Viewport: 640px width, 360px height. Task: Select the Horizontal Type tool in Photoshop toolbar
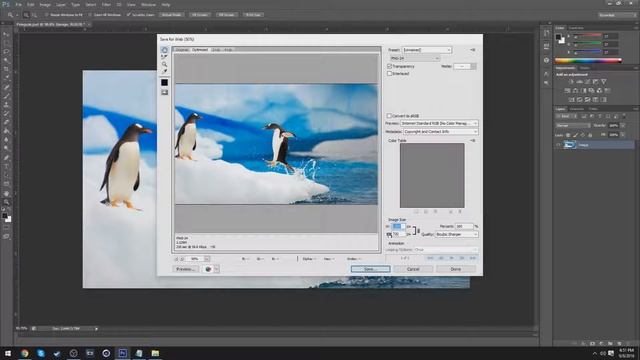tap(6, 166)
